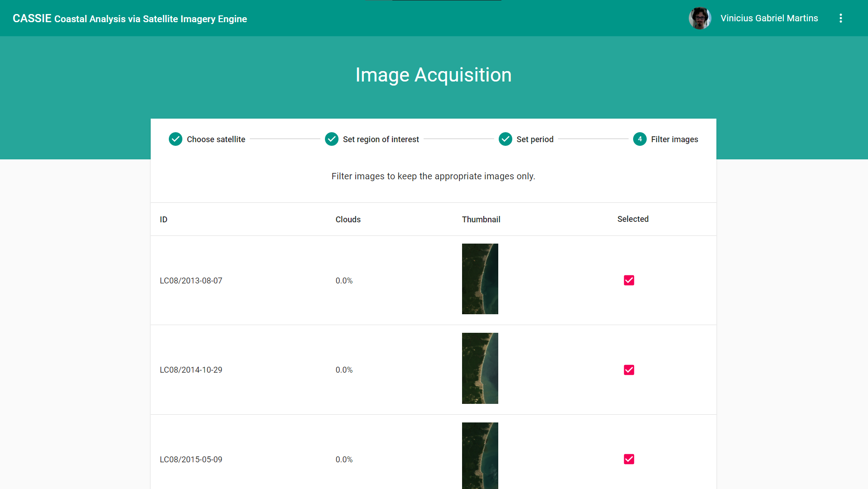Deselect image LC08/2013-08-07

click(x=629, y=280)
